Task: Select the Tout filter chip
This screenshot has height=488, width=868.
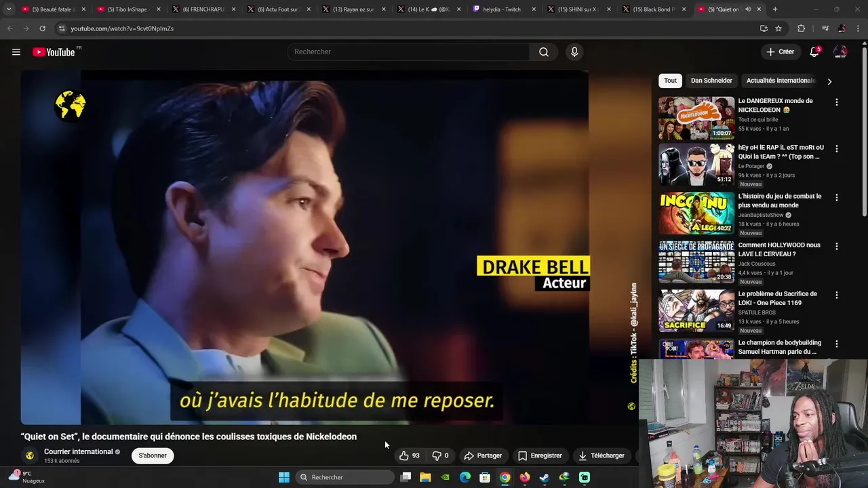Action: click(x=670, y=81)
